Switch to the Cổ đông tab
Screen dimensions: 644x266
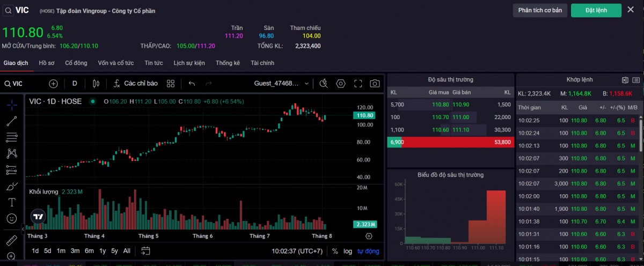tap(76, 63)
